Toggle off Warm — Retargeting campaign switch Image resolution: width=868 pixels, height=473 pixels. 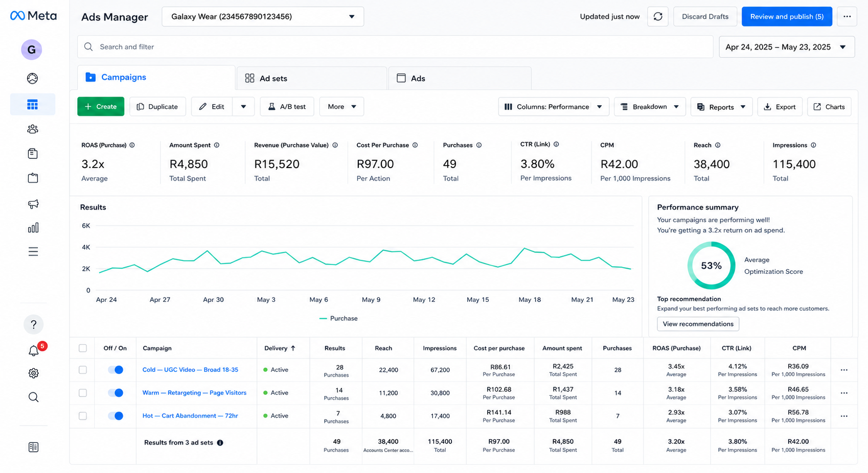tap(116, 393)
